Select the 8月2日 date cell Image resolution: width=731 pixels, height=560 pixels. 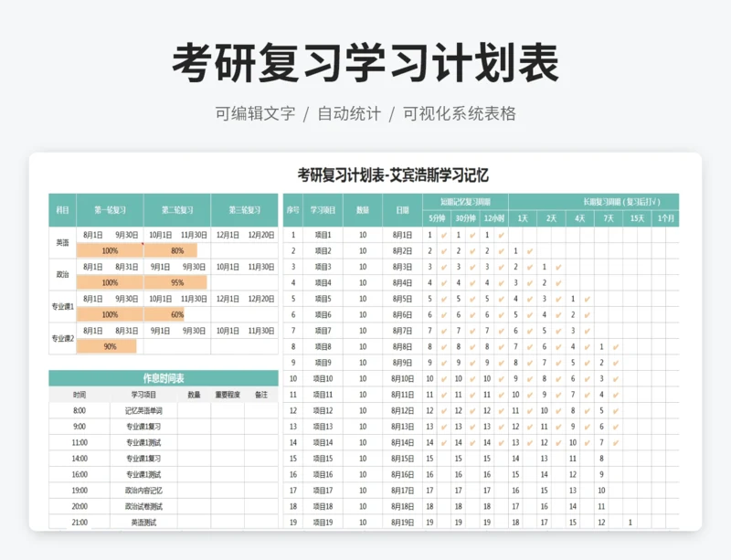[x=402, y=251]
